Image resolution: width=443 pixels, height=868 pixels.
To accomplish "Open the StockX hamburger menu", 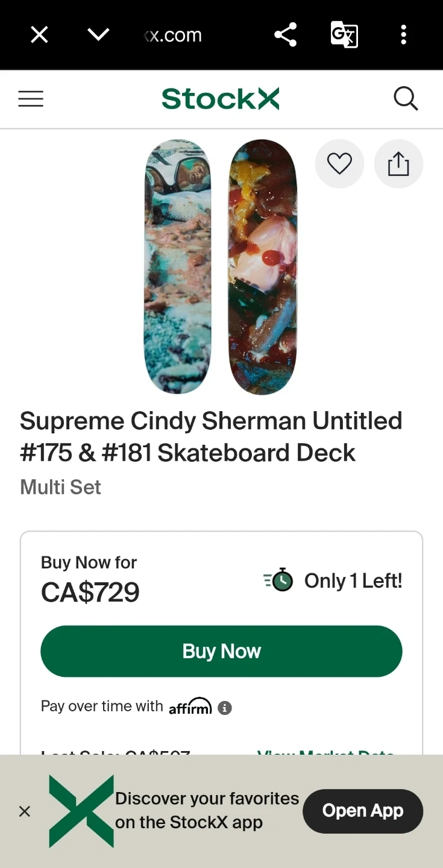I will click(31, 99).
